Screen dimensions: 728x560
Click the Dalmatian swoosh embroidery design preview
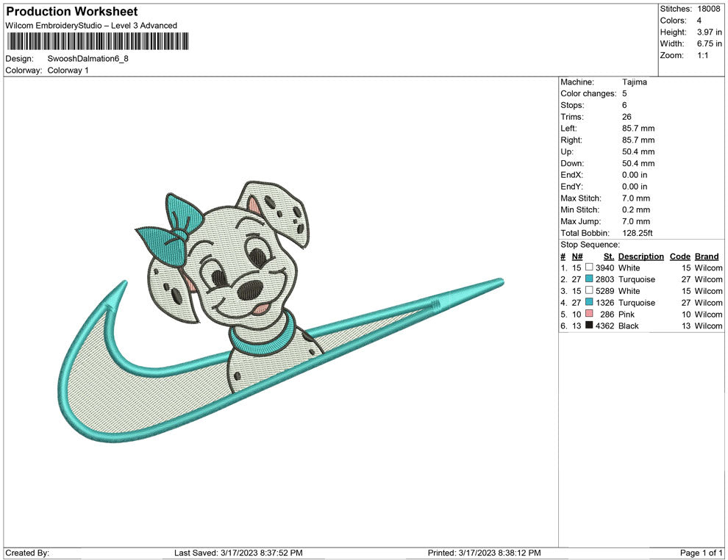pos(282,312)
